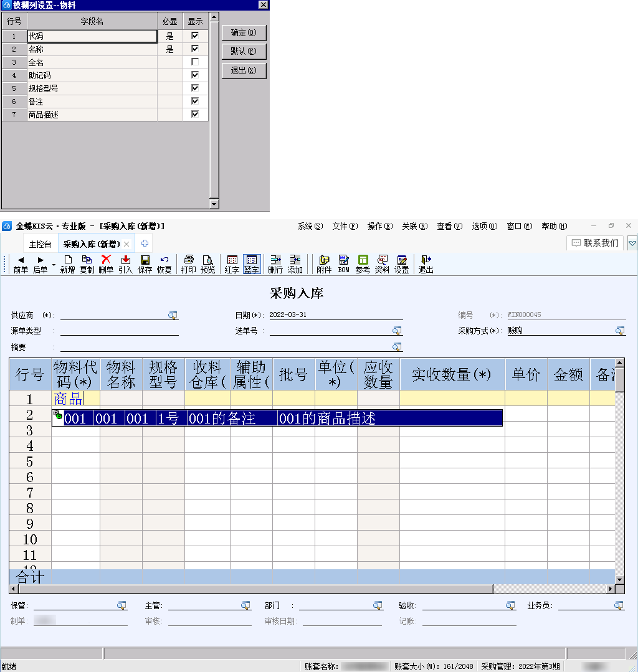
Task: Go to previous document (前单)
Action: [21, 264]
